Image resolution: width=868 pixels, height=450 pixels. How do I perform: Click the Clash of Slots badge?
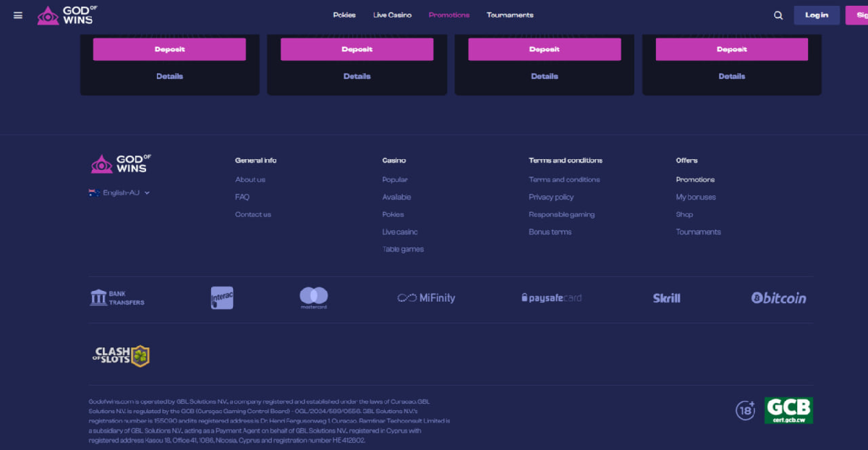[x=121, y=355]
